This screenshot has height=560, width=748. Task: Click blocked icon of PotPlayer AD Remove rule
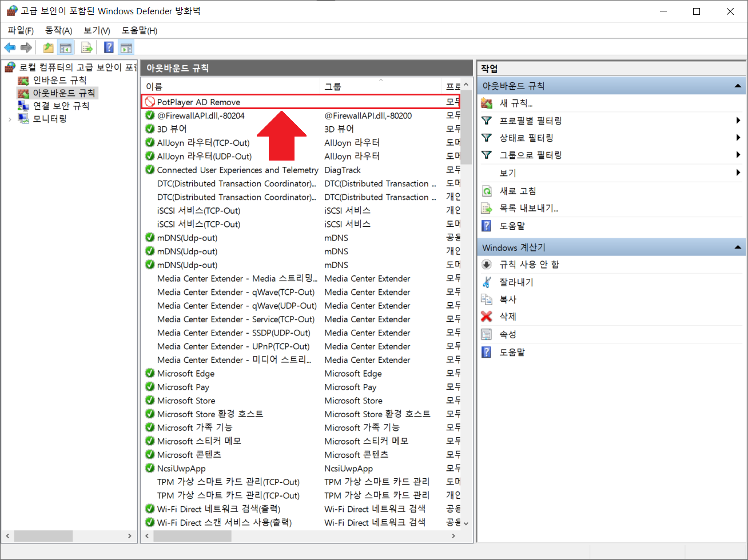tap(150, 102)
